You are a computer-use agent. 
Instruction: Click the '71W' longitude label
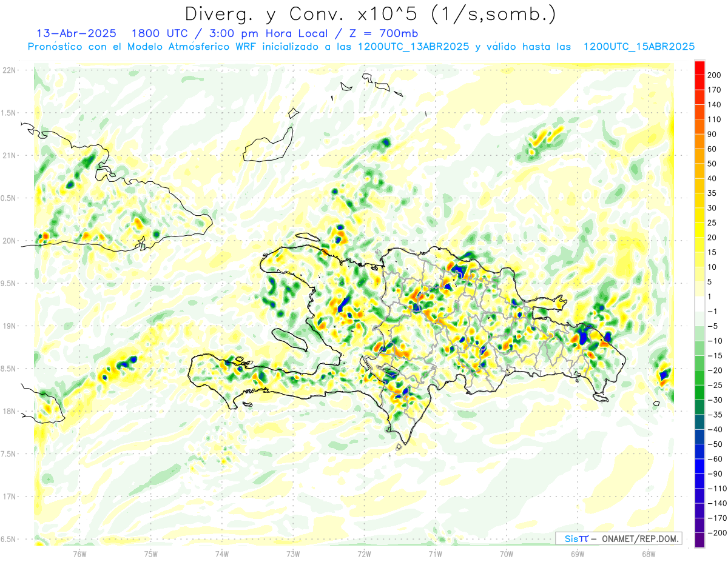tap(435, 554)
